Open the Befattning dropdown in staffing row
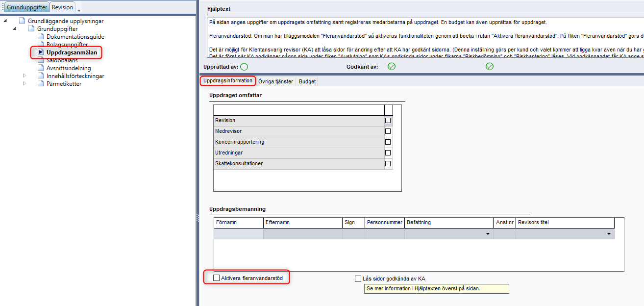This screenshot has width=644, height=306. 488,234
